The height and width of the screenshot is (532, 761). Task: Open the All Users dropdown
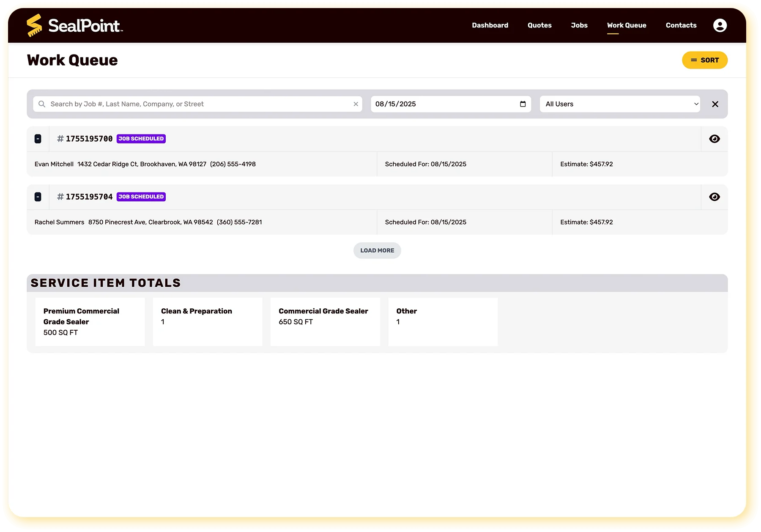[x=620, y=104]
